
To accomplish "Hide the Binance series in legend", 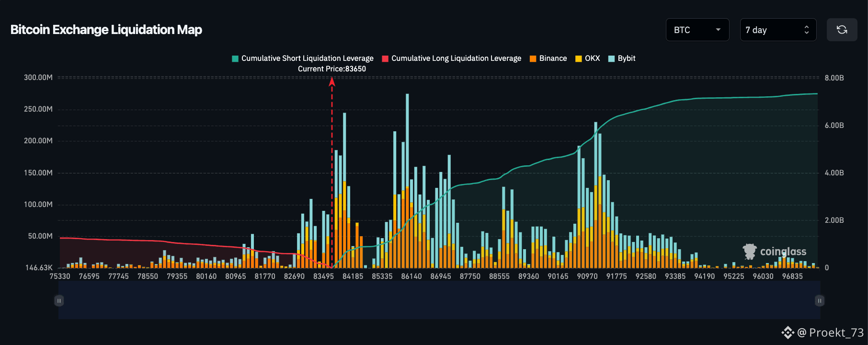I will pos(548,58).
